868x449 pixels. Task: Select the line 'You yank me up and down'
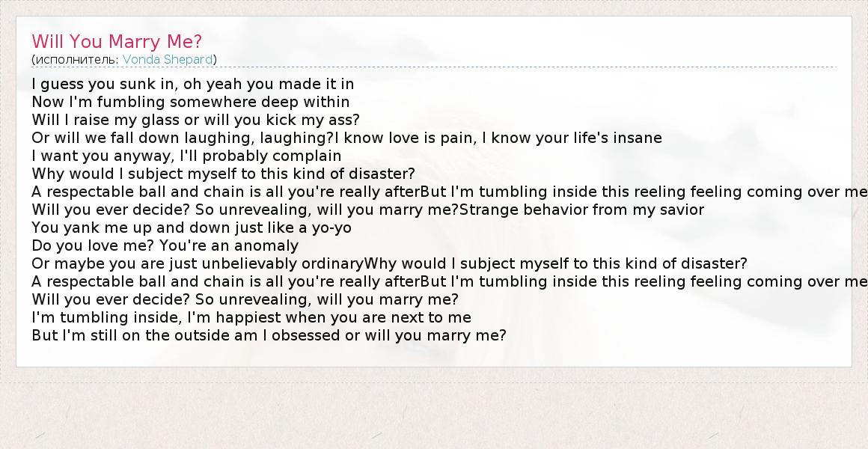[191, 227]
